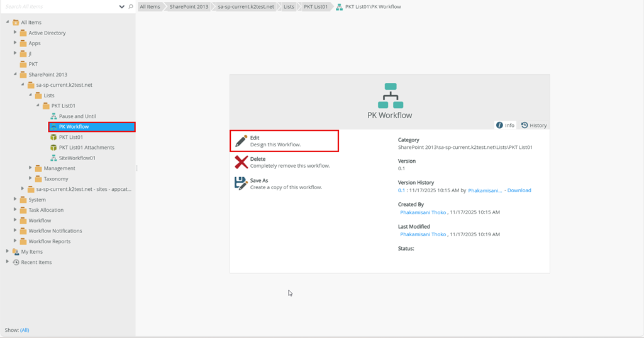Viewport: 644px width, 338px height.
Task: Collapse the Lists tree node
Action: click(30, 95)
